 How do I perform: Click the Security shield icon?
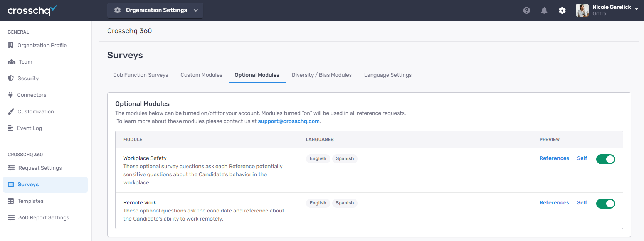[x=11, y=78]
